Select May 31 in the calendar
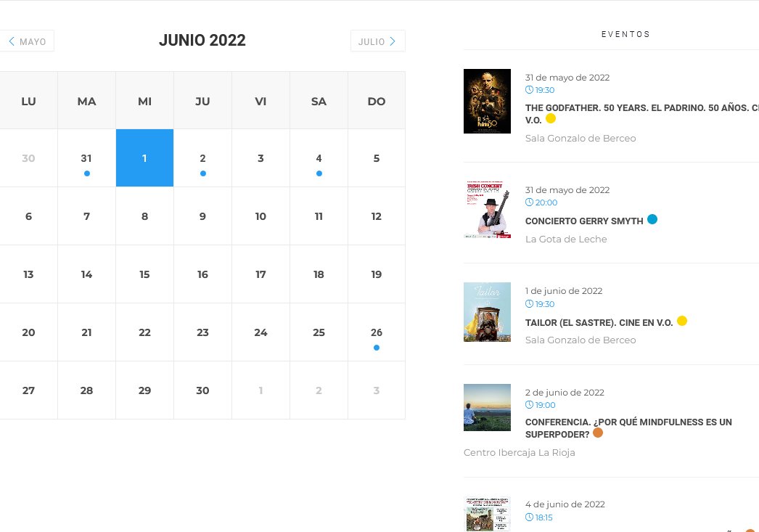The image size is (759, 532). pos(86,157)
